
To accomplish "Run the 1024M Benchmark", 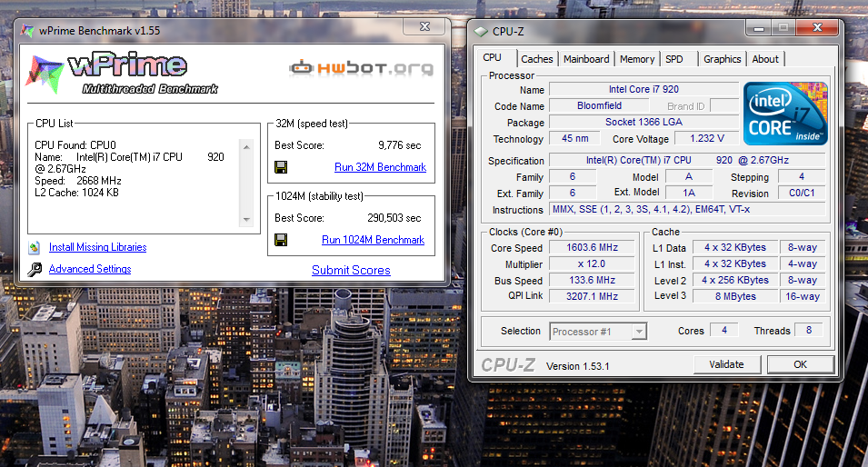I will point(374,240).
